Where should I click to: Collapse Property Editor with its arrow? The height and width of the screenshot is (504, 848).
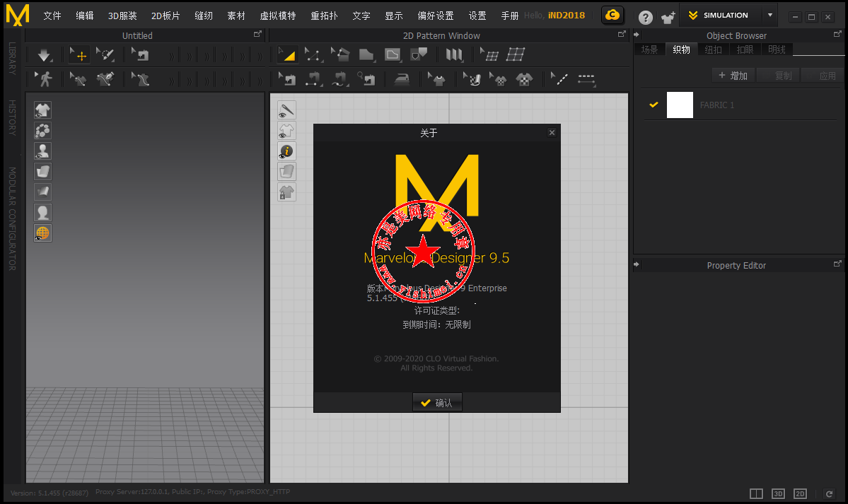tap(637, 264)
